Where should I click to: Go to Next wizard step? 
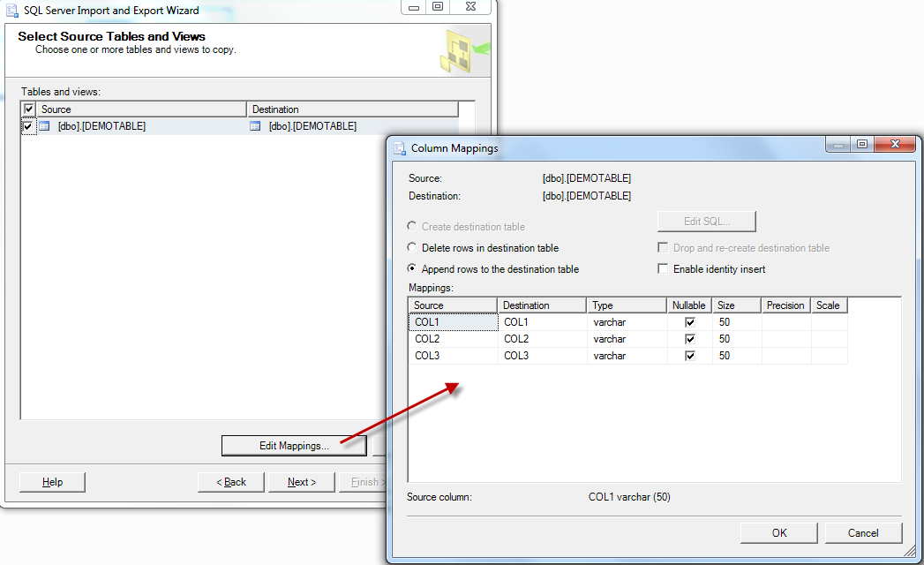click(x=302, y=482)
